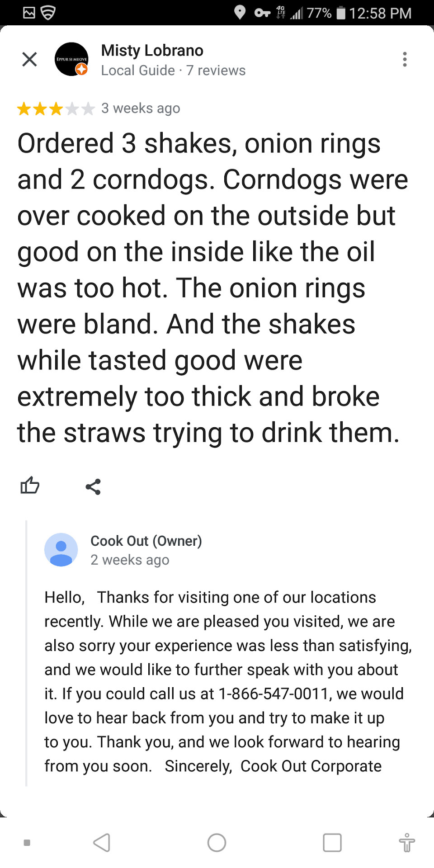Tap the Wi-Fi shield status icon

48,13
